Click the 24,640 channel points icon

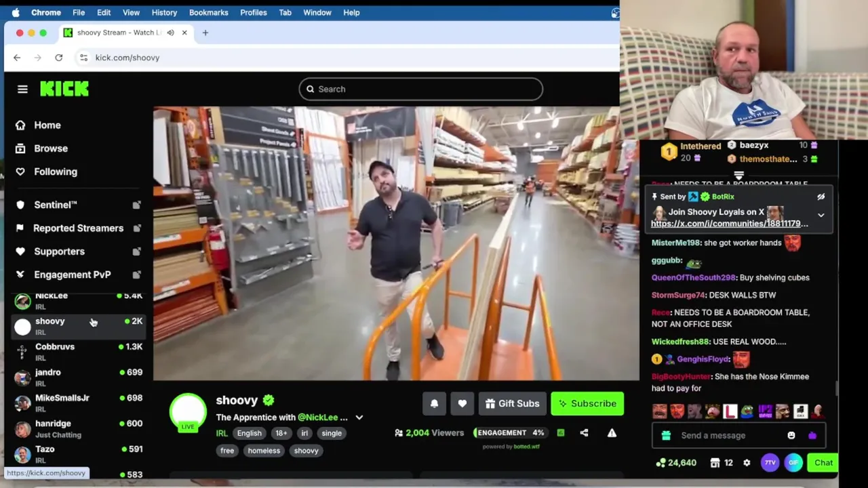(x=676, y=463)
